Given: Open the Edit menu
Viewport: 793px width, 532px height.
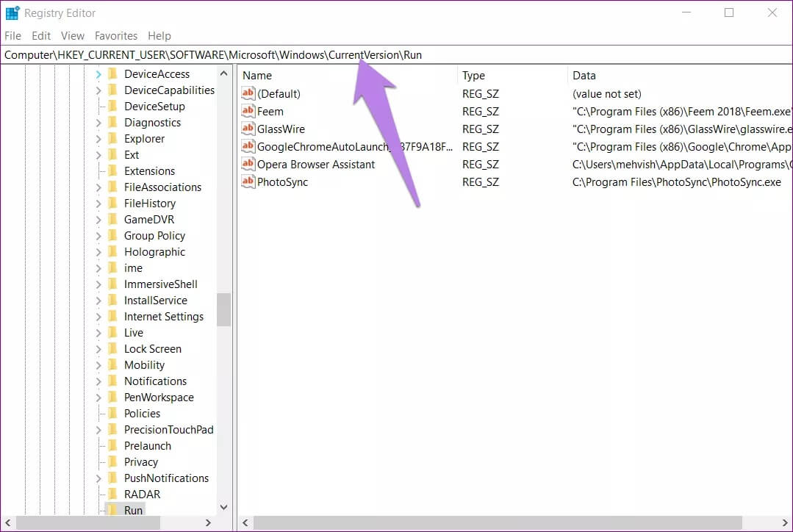Looking at the screenshot, I should click(41, 36).
